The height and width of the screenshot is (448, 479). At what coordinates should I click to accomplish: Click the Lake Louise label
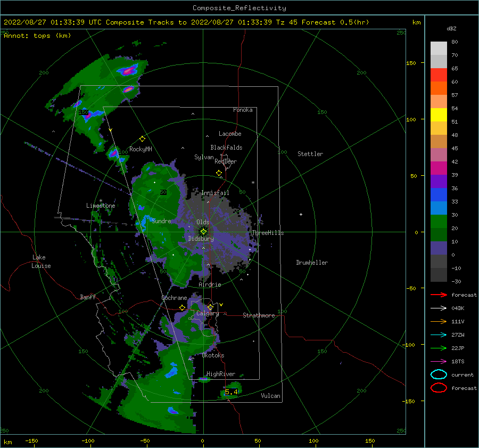(41, 262)
